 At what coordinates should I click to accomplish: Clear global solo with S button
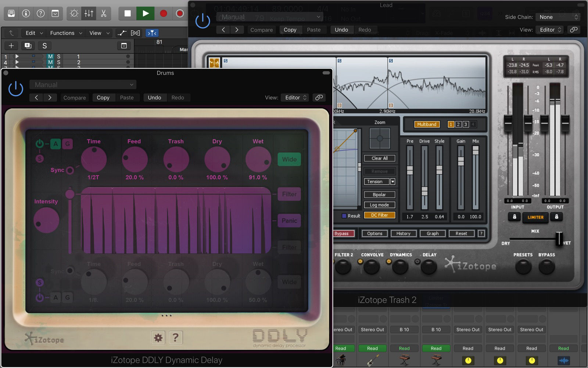coord(44,46)
